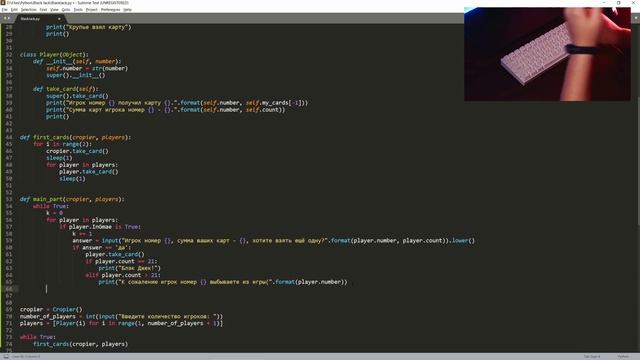Open the Project menu
This screenshot has height=360, width=640.
[x=92, y=9]
